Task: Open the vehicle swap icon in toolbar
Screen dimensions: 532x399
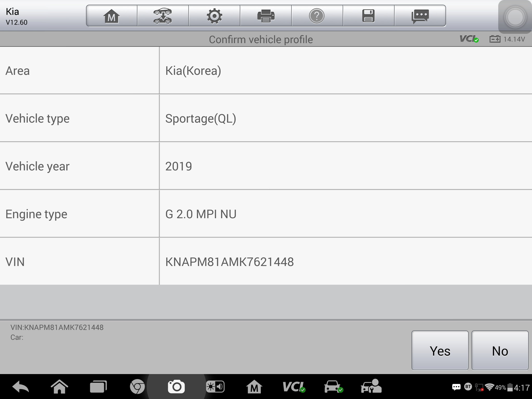Action: (163, 16)
